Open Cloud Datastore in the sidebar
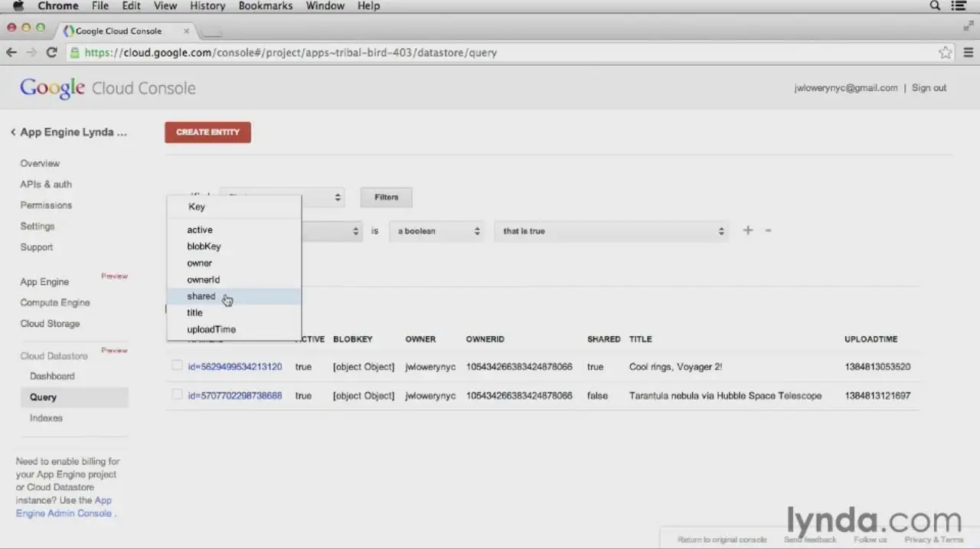This screenshot has height=549, width=980. [54, 356]
